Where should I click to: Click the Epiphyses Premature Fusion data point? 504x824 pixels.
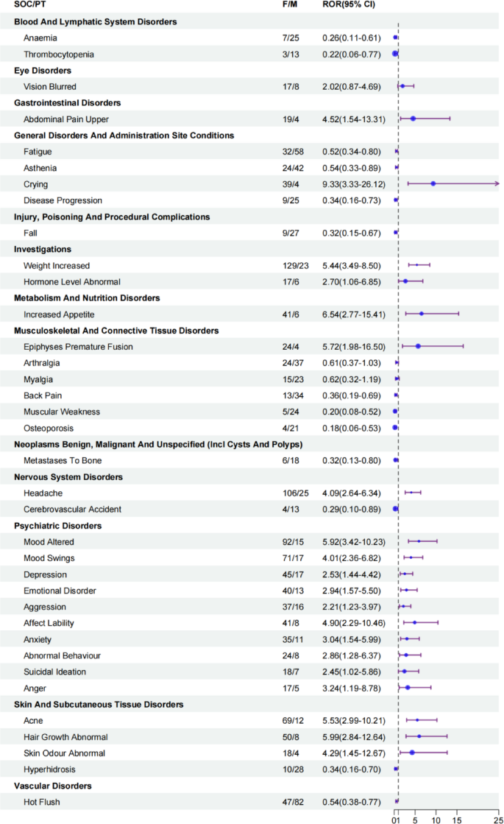[418, 346]
